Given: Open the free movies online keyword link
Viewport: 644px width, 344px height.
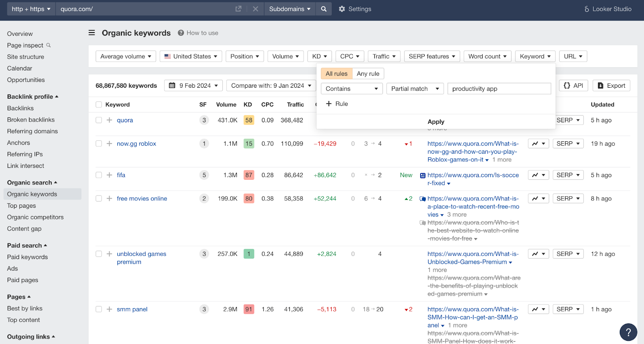Looking at the screenshot, I should pyautogui.click(x=142, y=198).
